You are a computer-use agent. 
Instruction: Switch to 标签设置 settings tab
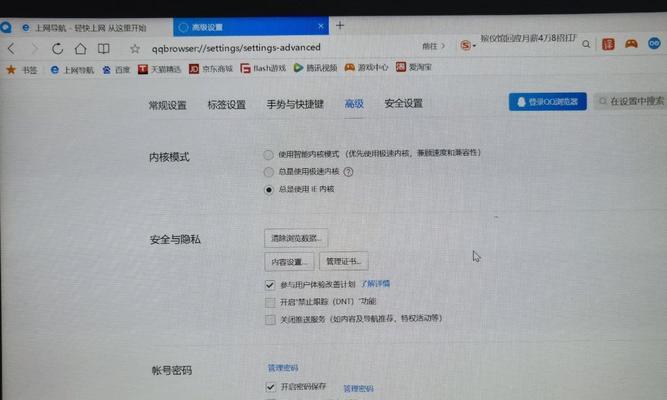point(227,104)
